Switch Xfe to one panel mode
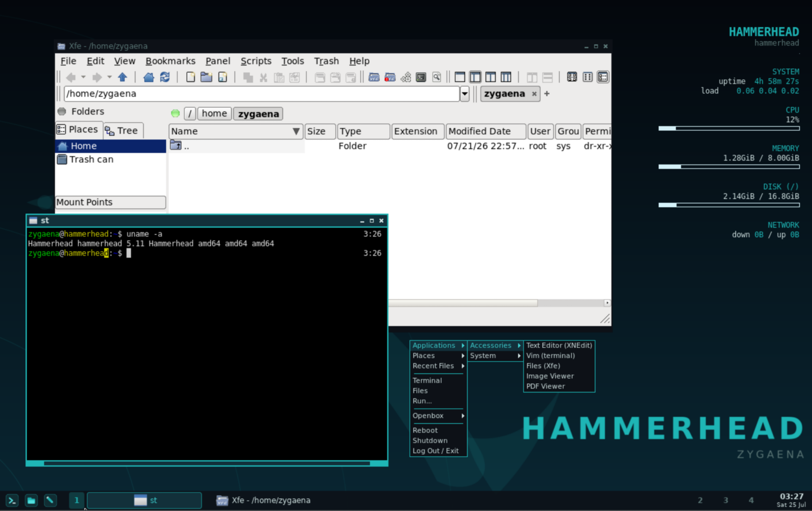 pos(460,77)
